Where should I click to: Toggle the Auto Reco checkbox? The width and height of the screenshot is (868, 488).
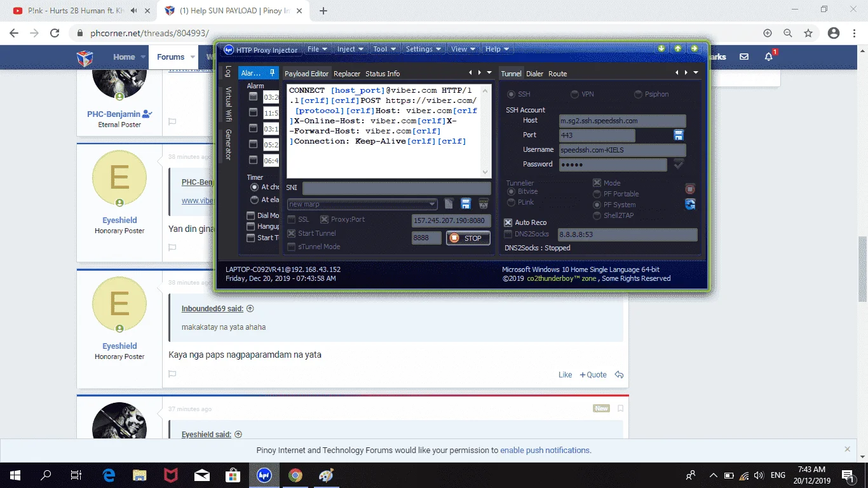(508, 222)
